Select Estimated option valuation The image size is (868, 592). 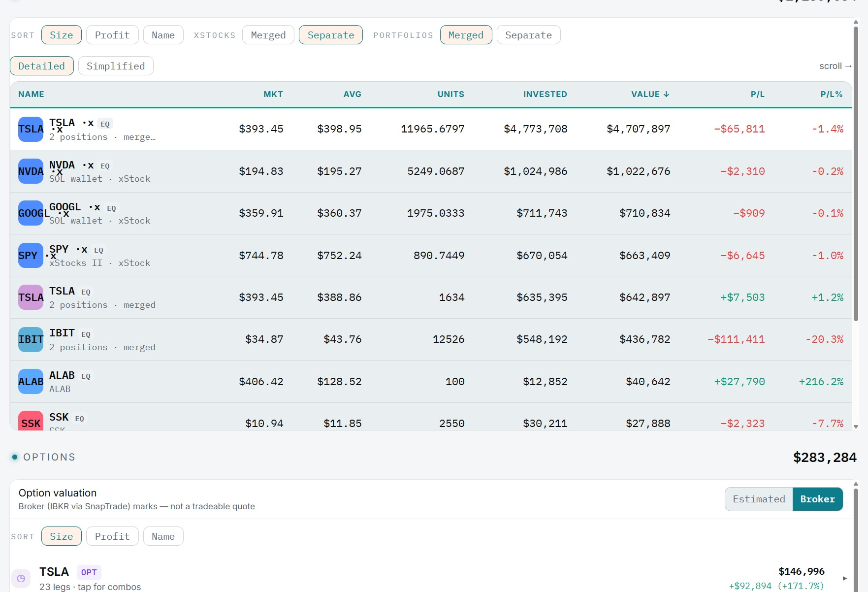tap(759, 499)
